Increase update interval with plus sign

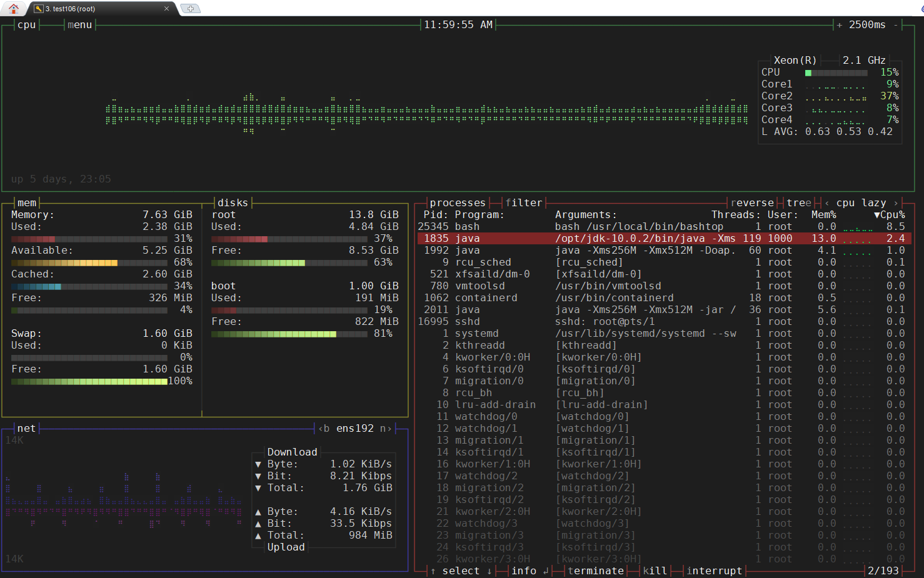[x=839, y=25]
